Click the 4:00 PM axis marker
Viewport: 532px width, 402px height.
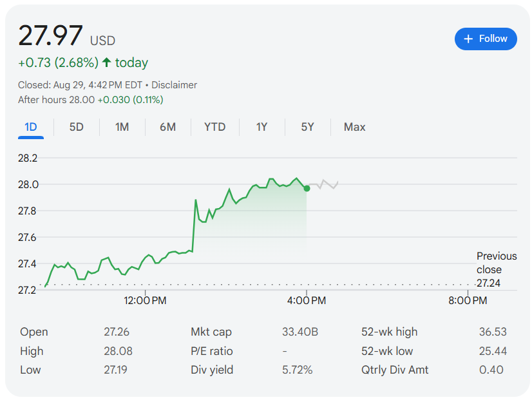click(307, 300)
